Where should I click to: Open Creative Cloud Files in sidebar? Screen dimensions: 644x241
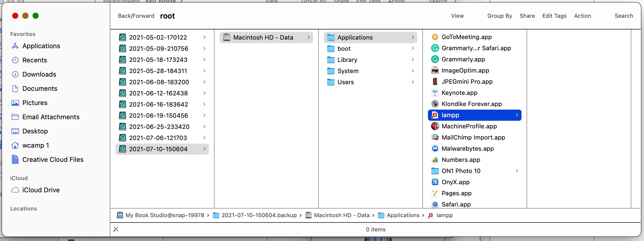(x=47, y=160)
